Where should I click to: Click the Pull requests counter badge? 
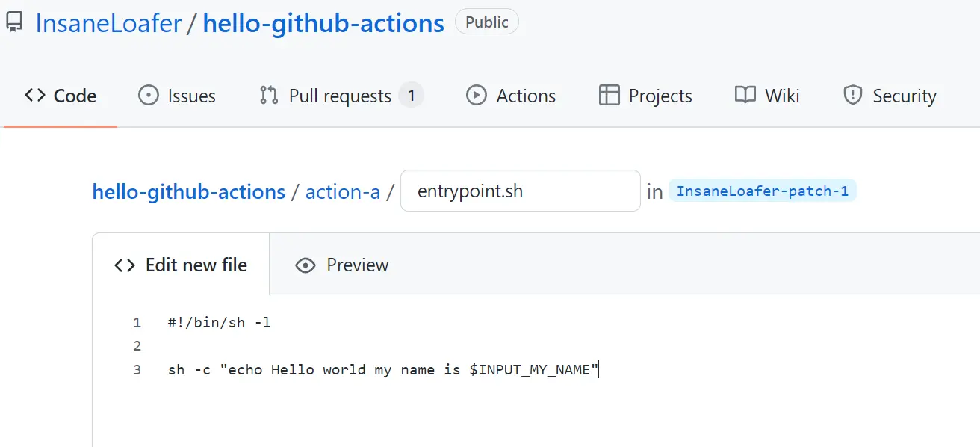coord(411,96)
